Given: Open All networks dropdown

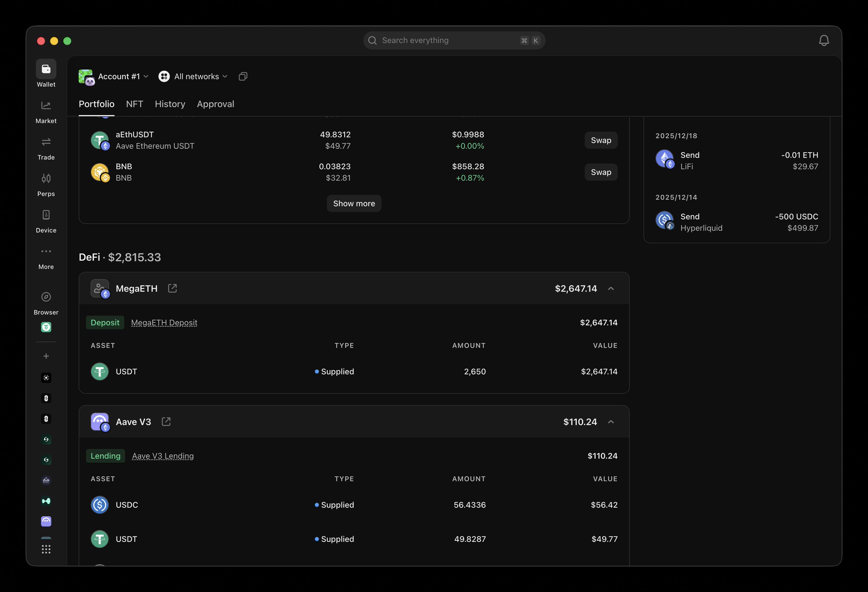Looking at the screenshot, I should (x=196, y=76).
